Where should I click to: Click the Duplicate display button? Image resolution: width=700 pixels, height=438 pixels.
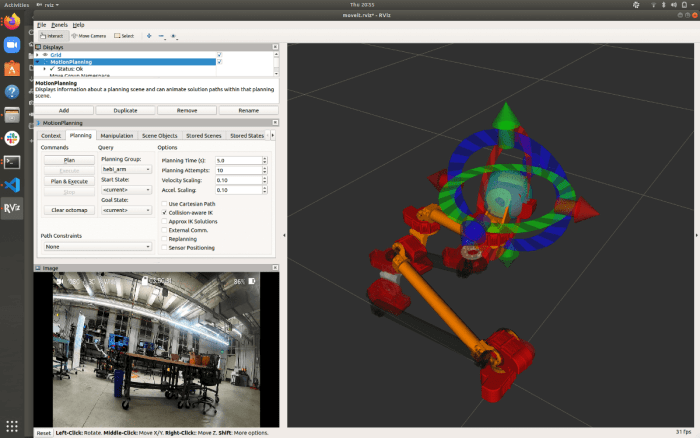[x=125, y=110]
